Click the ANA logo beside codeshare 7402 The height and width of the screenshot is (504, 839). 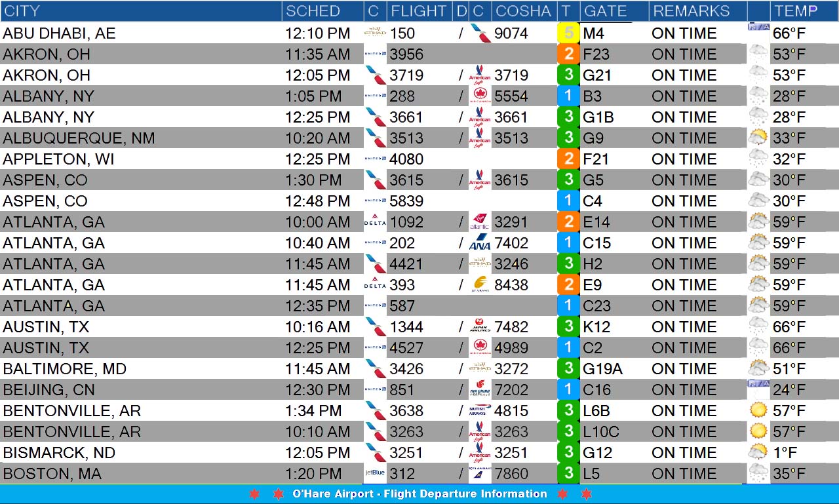coord(480,243)
